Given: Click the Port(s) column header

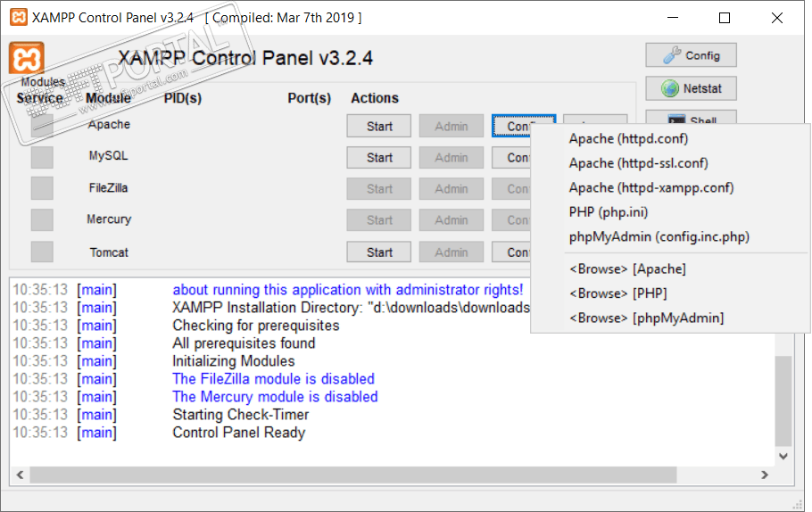Looking at the screenshot, I should coord(309,98).
